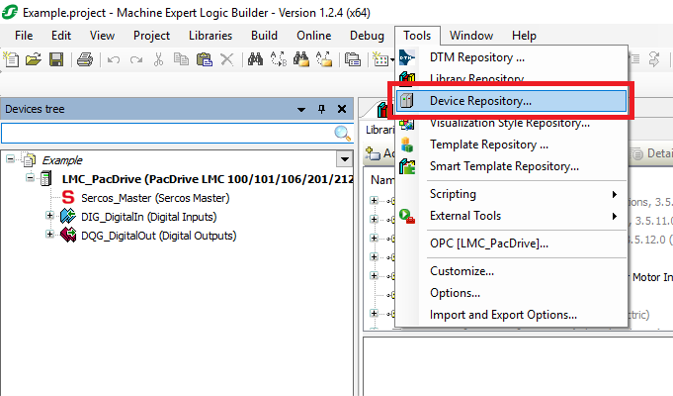The image size is (673, 396).
Task: Collapse the LMC_PacDrive tree node
Action: [30, 177]
